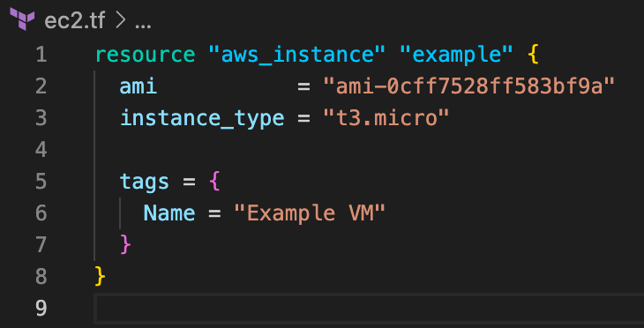This screenshot has width=644, height=328.
Task: Click the "t3.micro" string value
Action: tap(386, 118)
